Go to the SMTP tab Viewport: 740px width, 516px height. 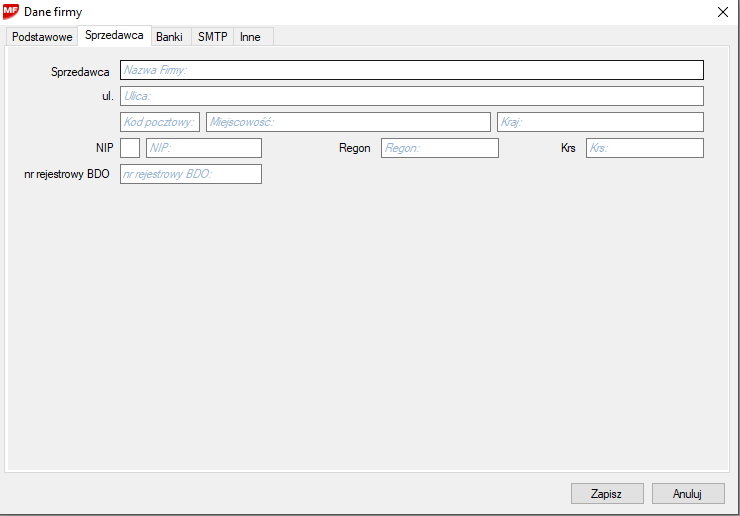pyautogui.click(x=212, y=36)
